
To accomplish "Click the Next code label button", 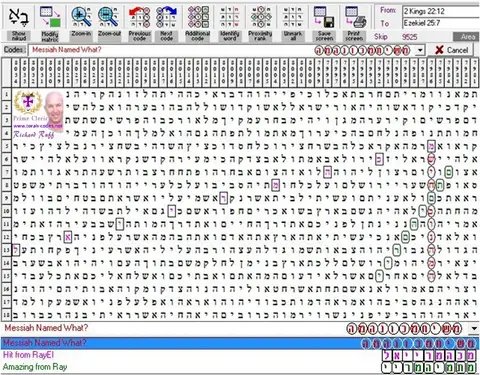I will click(166, 36).
